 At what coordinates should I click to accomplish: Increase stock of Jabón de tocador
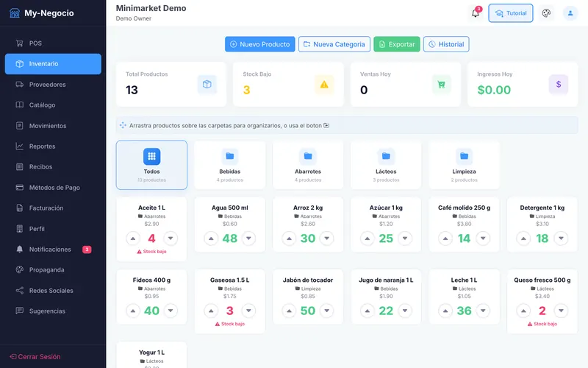pos(289,311)
